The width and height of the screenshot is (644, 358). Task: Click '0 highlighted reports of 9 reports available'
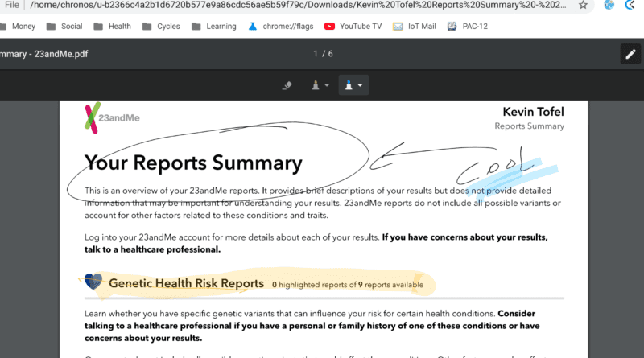(x=348, y=285)
